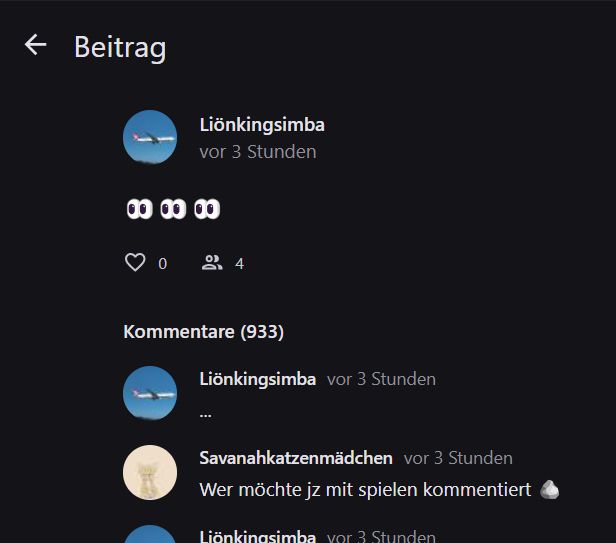This screenshot has height=543, width=616.
Task: Click the partially visible avatar of the third comment
Action: click(x=150, y=535)
